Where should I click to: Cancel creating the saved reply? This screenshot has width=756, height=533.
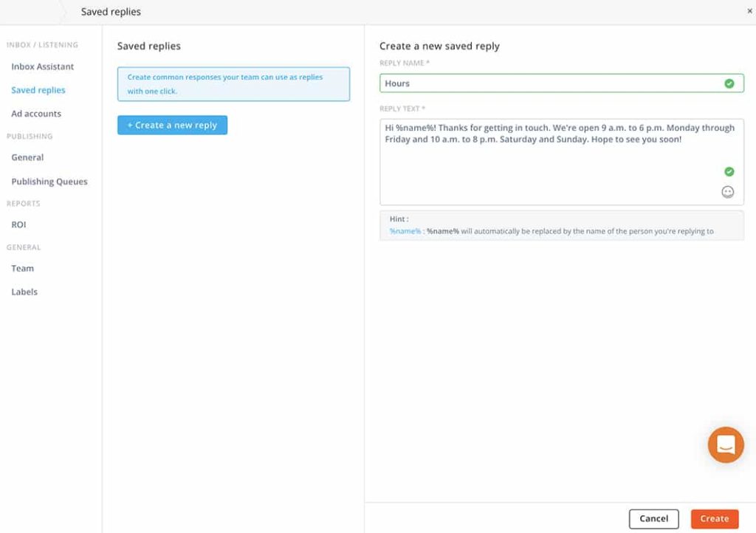tap(653, 519)
